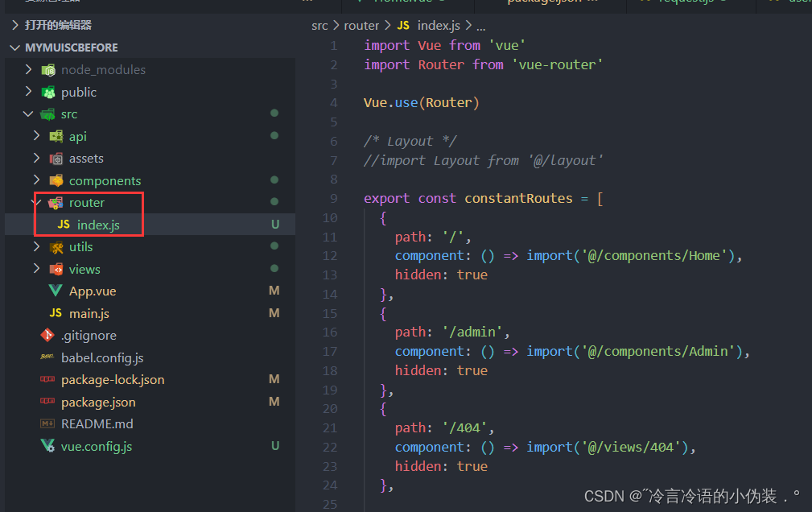The image size is (812, 512).
Task: Click the router folder icon
Action: (x=56, y=203)
